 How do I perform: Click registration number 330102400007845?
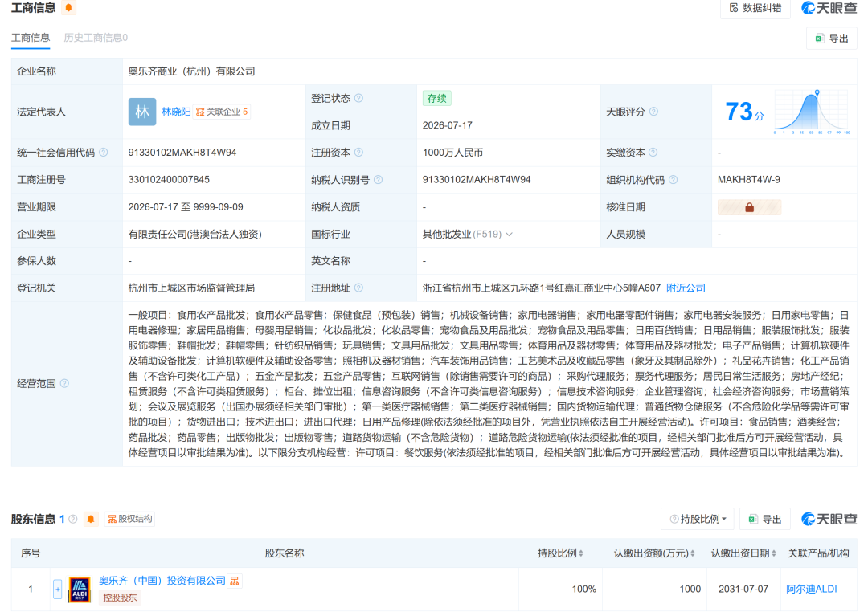coord(169,179)
